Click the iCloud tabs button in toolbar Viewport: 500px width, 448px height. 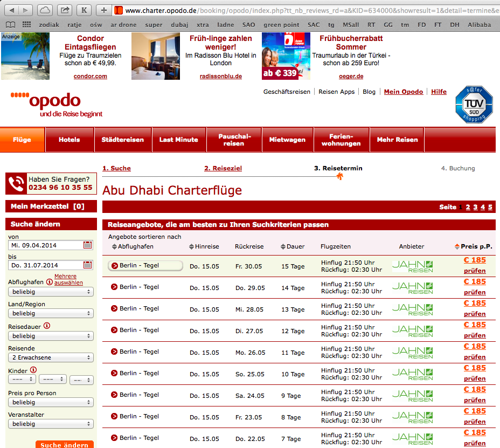point(45,10)
